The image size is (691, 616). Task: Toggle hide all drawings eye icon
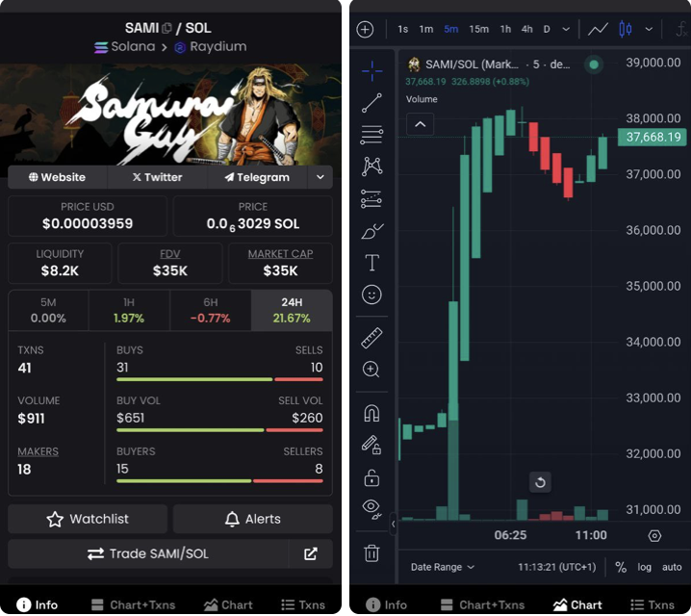(371, 510)
